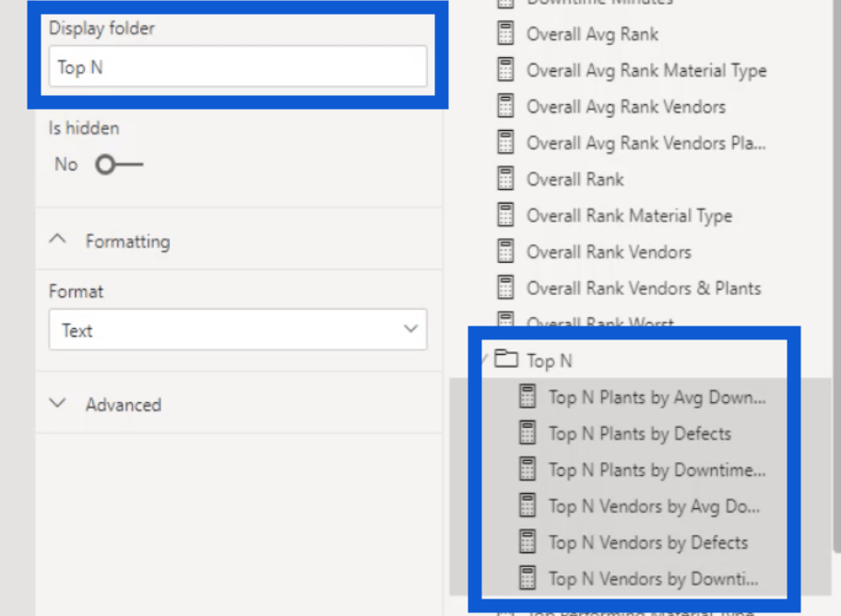Click the Overall Avg Rank measure icon
This screenshot has width=841, height=616.
pyautogui.click(x=505, y=33)
